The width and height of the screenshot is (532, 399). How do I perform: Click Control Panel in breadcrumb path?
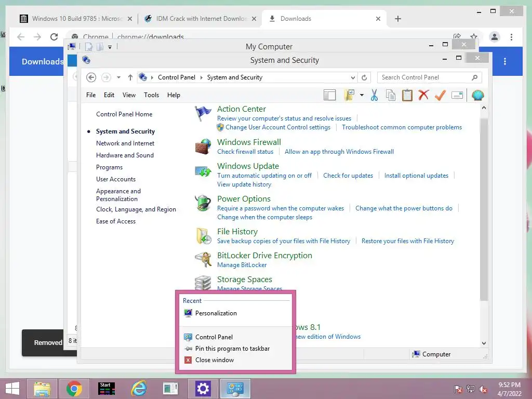[177, 77]
